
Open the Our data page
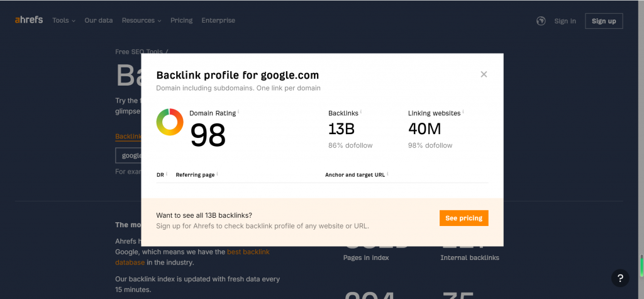click(x=99, y=20)
